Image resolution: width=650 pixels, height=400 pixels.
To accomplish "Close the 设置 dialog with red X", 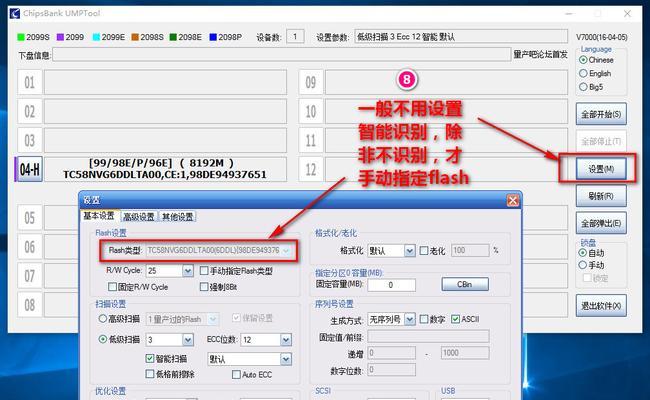I will [513, 201].
